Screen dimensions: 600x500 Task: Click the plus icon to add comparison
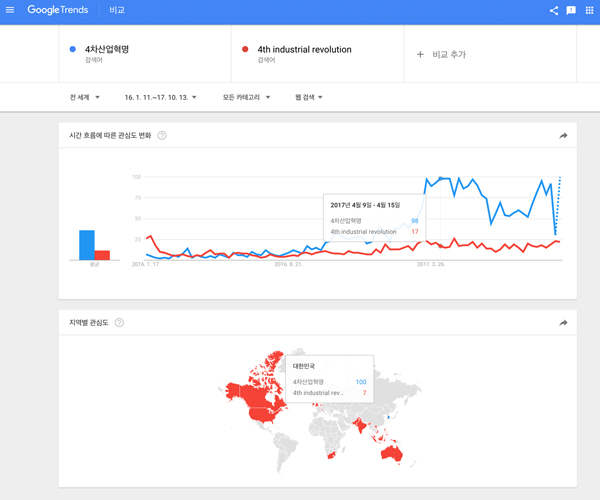420,54
